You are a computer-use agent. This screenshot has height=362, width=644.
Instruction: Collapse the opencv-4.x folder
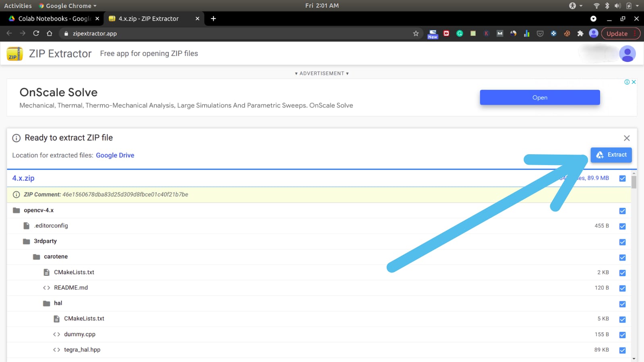17,210
